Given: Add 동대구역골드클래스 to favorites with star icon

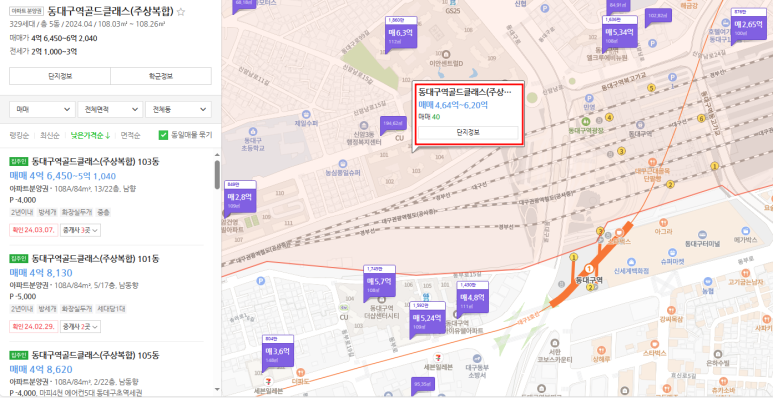Looking at the screenshot, I should point(181,12).
